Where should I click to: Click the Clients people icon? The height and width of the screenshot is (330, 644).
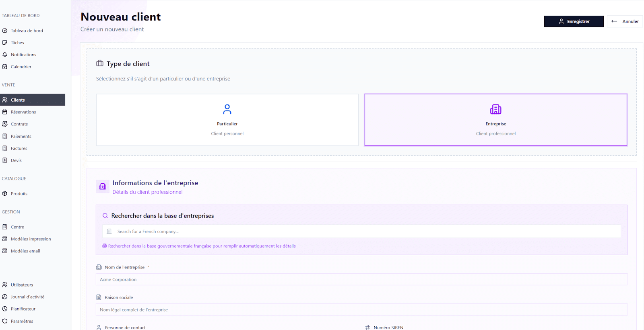pos(5,100)
